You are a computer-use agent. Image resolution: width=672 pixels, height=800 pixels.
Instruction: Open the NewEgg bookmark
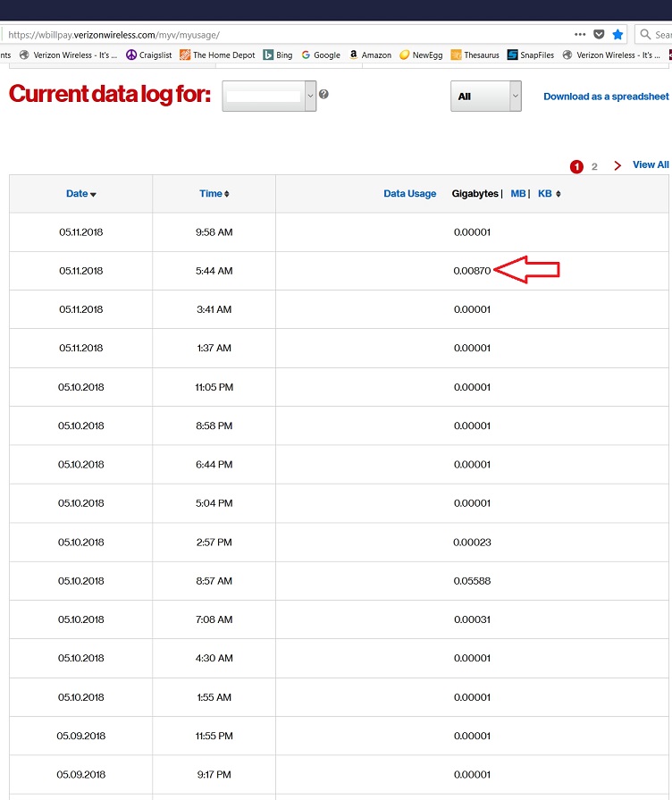(x=421, y=55)
